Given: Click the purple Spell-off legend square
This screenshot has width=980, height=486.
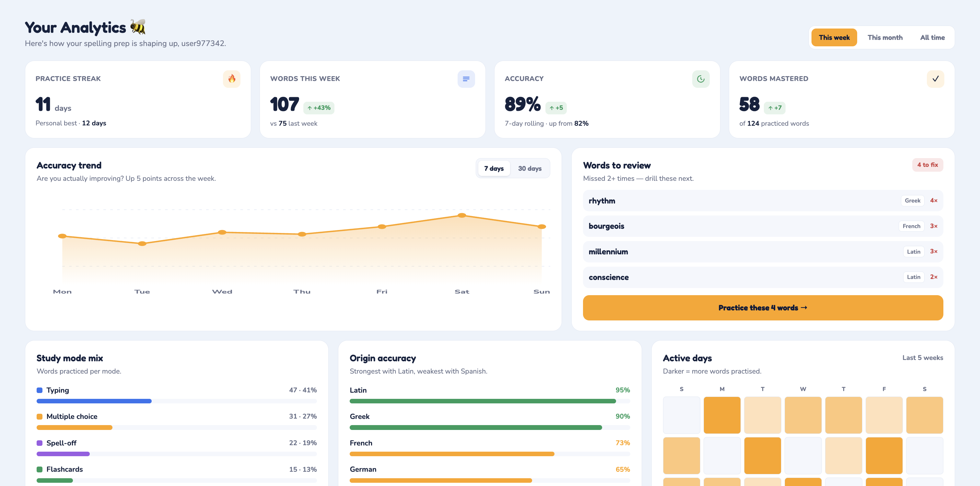Looking at the screenshot, I should pos(40,443).
